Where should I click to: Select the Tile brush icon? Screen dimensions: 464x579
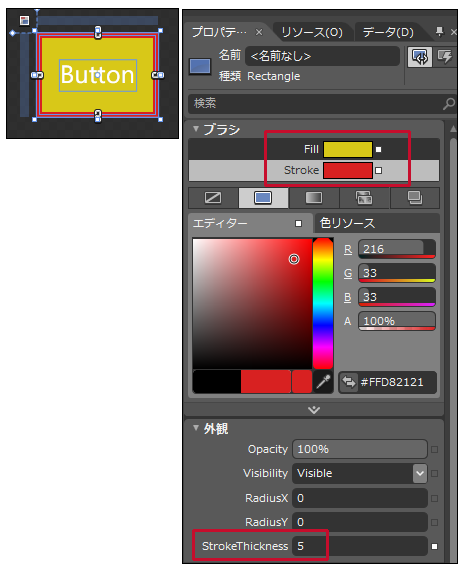point(364,198)
